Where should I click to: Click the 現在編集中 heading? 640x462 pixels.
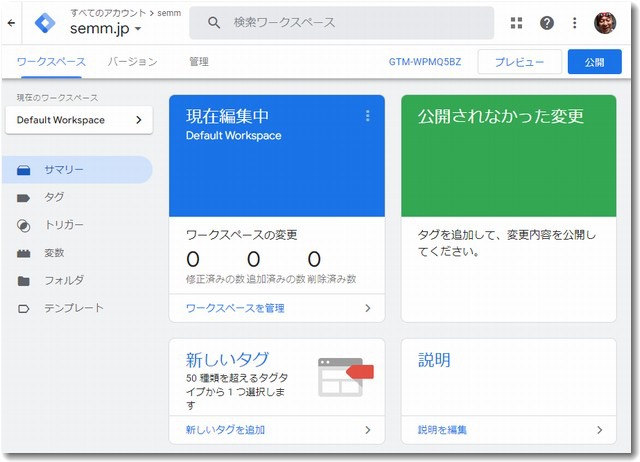pos(227,116)
